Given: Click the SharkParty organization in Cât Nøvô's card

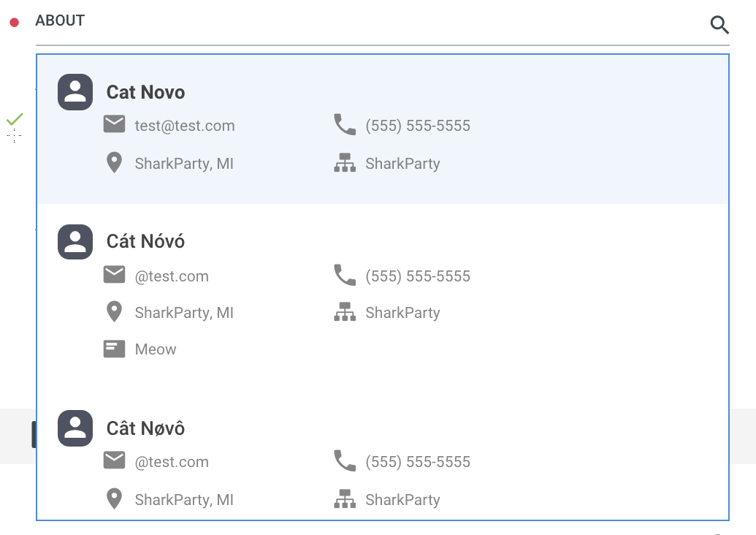Looking at the screenshot, I should (402, 500).
